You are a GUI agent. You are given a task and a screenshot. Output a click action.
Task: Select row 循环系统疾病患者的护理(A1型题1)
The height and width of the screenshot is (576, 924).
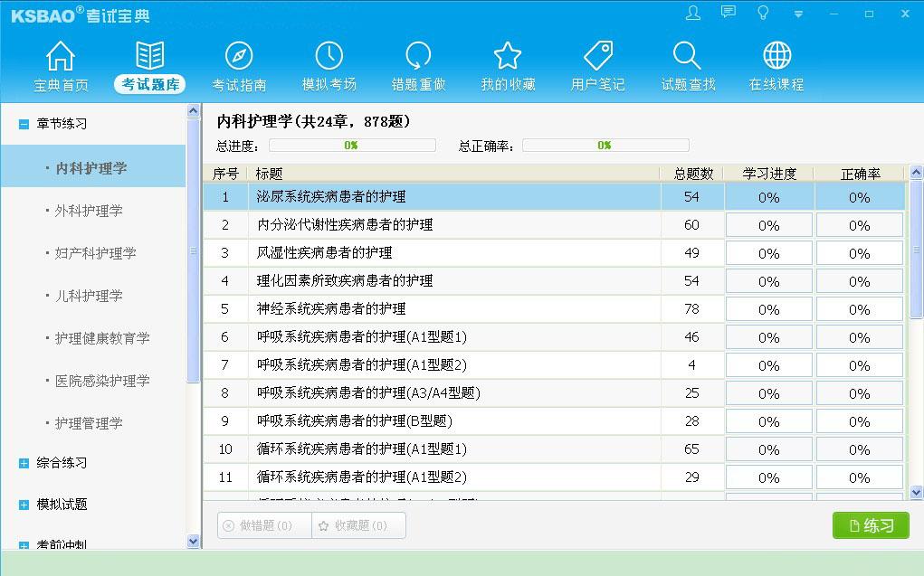(554, 449)
